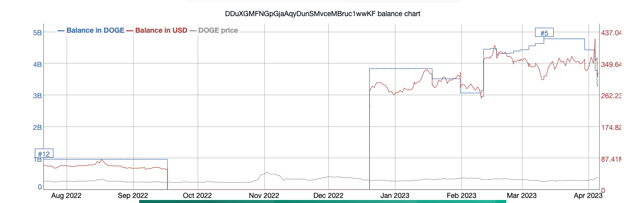Hide the DOGE price legend series
This screenshot has width=644, height=203.
tap(218, 31)
